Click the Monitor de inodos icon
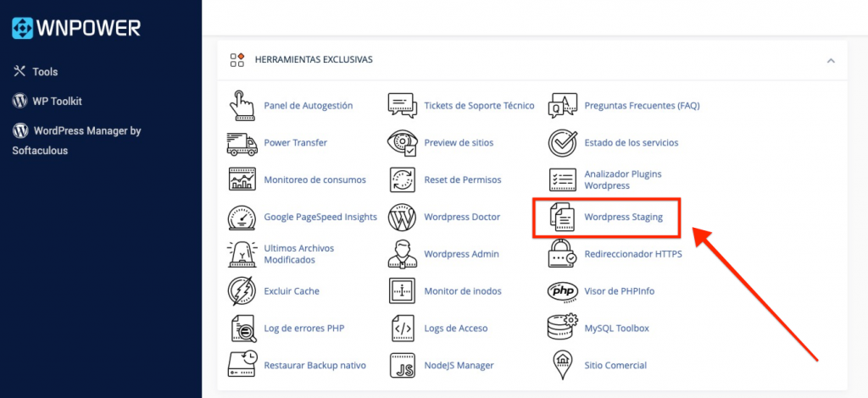Viewport: 868px width, 398px height. point(402,291)
